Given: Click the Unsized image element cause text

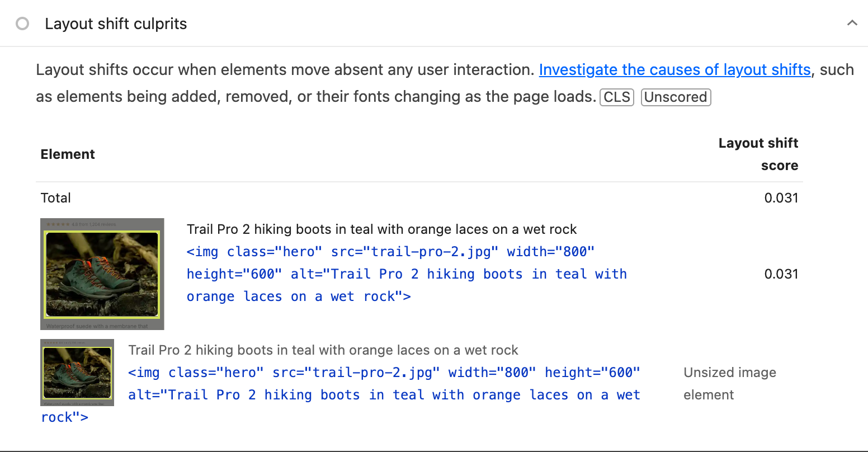Looking at the screenshot, I should 730,384.
